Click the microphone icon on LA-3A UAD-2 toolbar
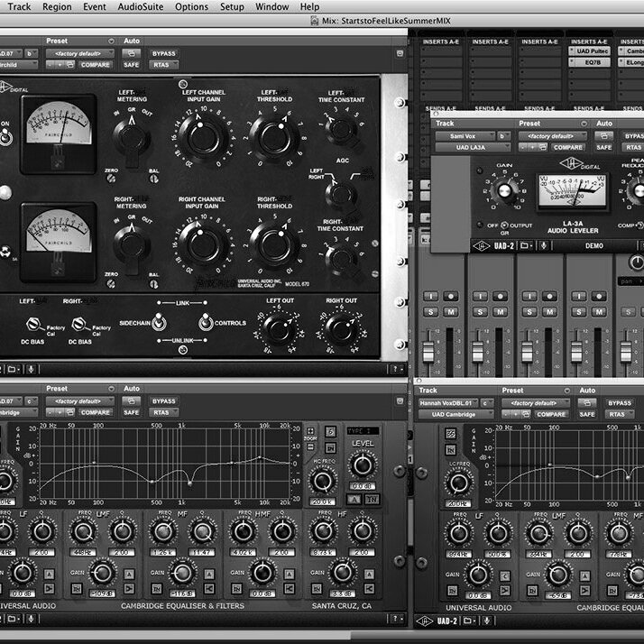The width and height of the screenshot is (644, 644). pos(544,245)
